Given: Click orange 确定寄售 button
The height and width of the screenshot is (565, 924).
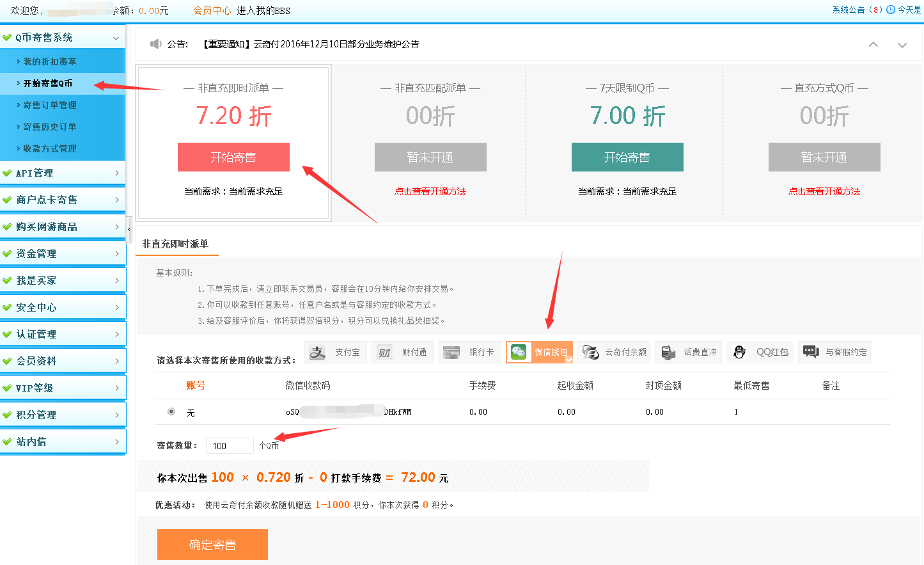Looking at the screenshot, I should tap(212, 545).
